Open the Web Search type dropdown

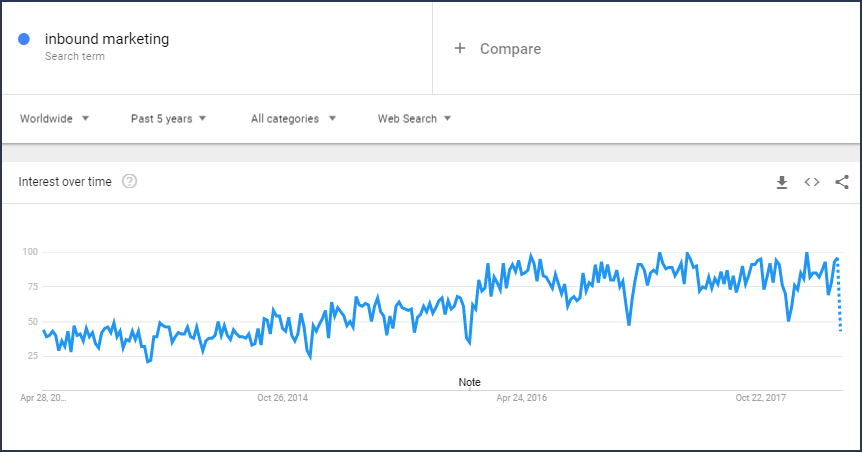[414, 118]
